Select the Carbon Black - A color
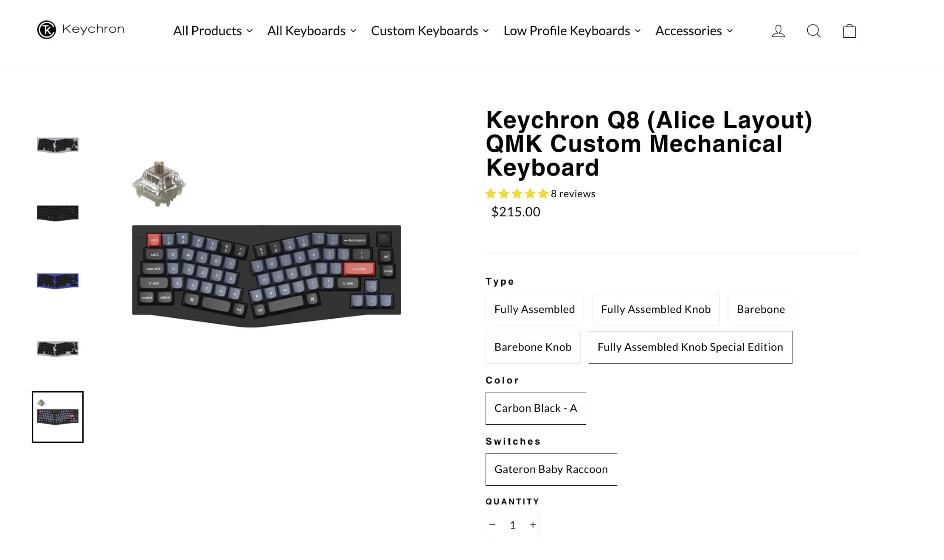 (536, 408)
